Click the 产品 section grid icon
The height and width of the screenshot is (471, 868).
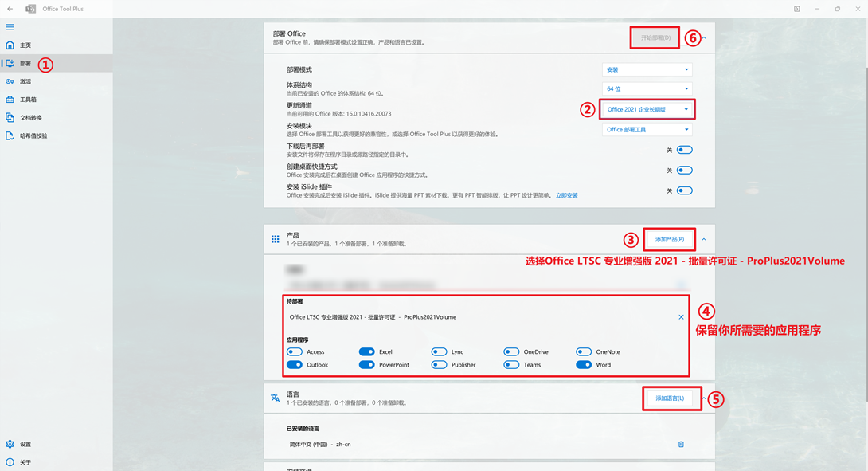point(275,239)
